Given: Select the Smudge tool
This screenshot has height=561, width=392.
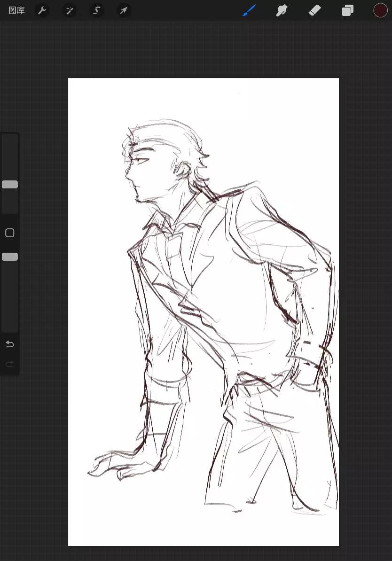Looking at the screenshot, I should (x=282, y=10).
